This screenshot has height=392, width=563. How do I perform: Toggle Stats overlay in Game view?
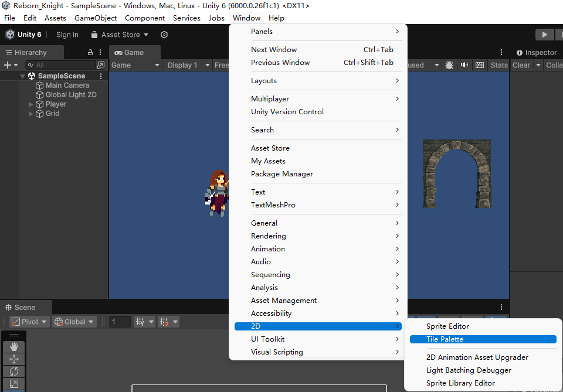499,65
